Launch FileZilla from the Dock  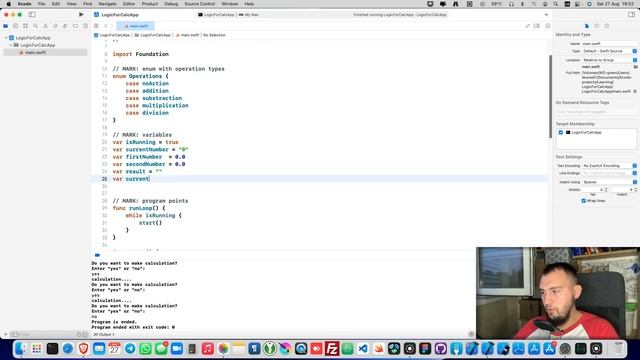[x=332, y=349]
